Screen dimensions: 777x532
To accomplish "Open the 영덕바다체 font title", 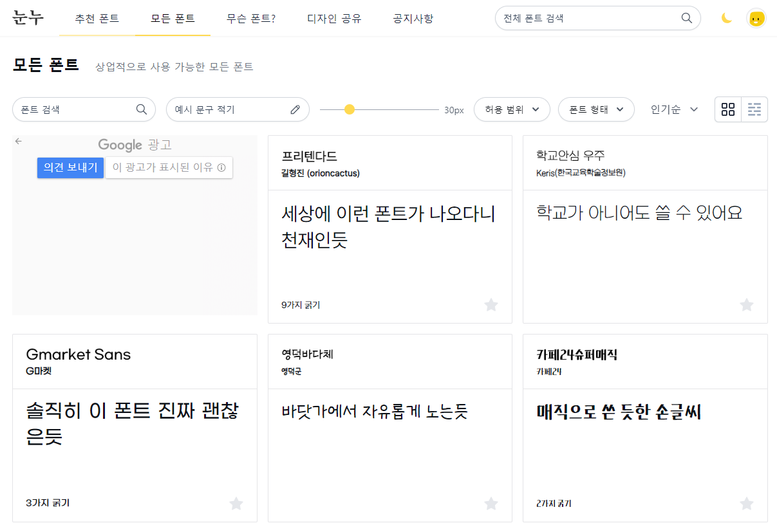I will coord(307,354).
